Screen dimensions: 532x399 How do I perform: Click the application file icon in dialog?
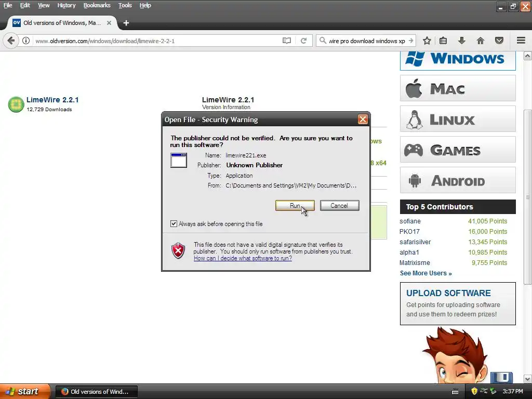(x=179, y=161)
